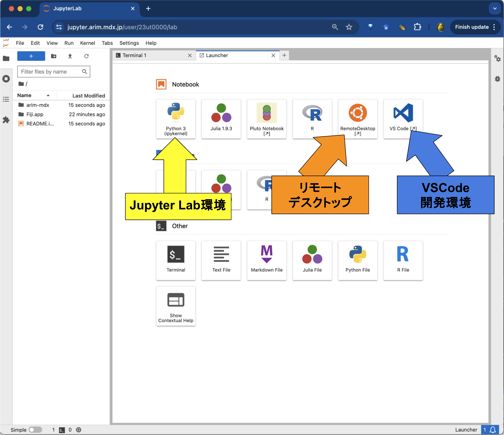
Task: Click the JupyterLab logo in menu bar
Action: [6, 43]
